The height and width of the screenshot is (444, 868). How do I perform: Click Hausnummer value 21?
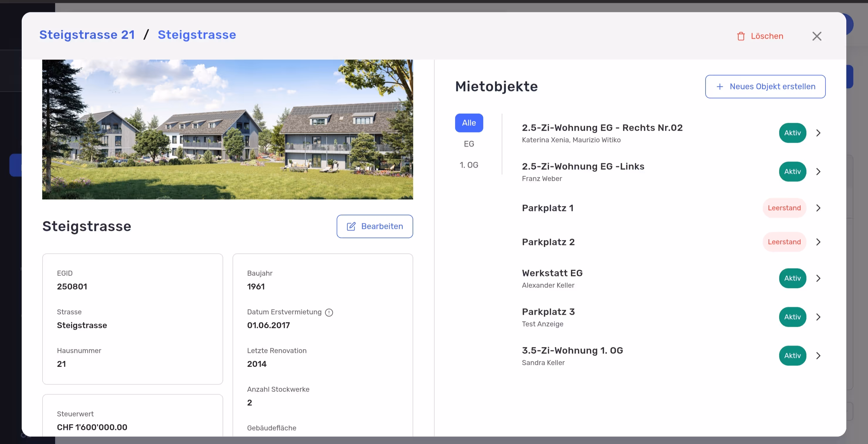click(x=61, y=364)
